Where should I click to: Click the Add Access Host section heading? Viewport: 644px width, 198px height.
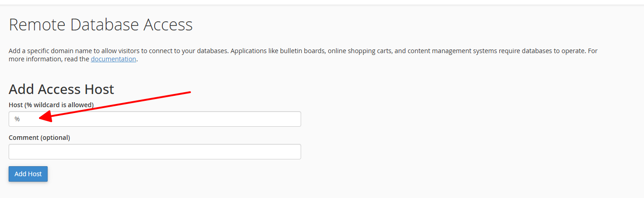61,89
